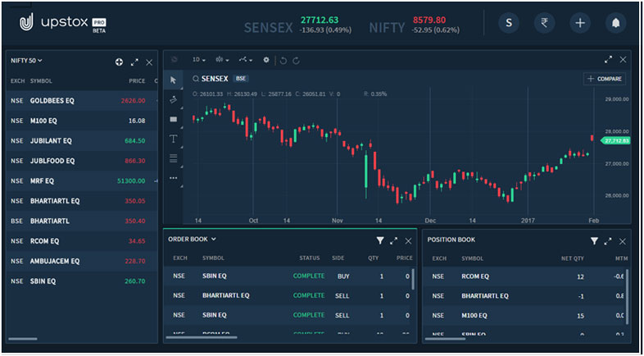Click the SBIN EQ BUY order row

287,276
